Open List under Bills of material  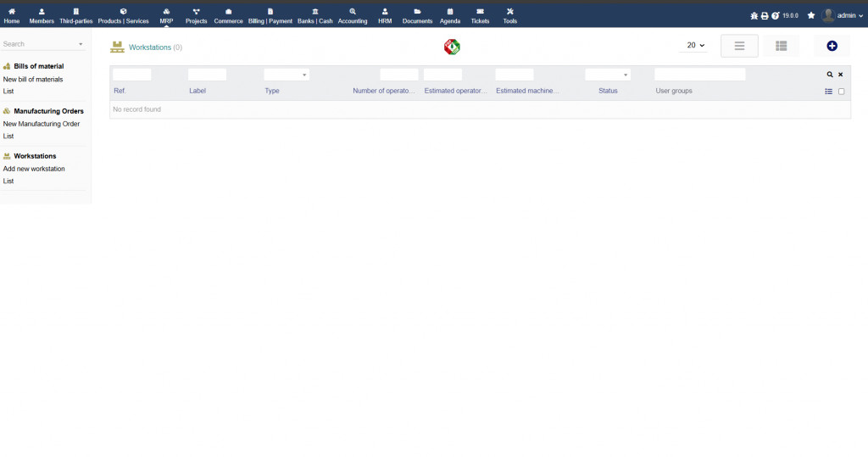click(8, 92)
